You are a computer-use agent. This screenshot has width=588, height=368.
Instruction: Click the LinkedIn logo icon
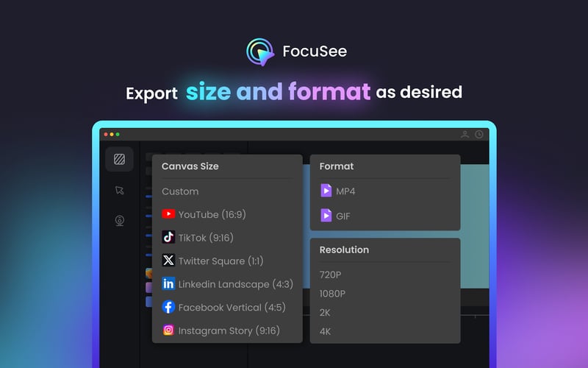point(168,283)
